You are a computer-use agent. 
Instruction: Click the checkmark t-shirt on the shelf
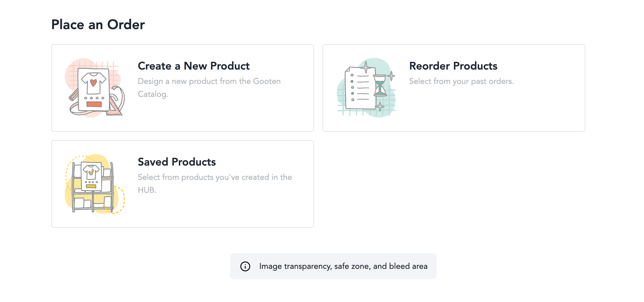click(91, 171)
